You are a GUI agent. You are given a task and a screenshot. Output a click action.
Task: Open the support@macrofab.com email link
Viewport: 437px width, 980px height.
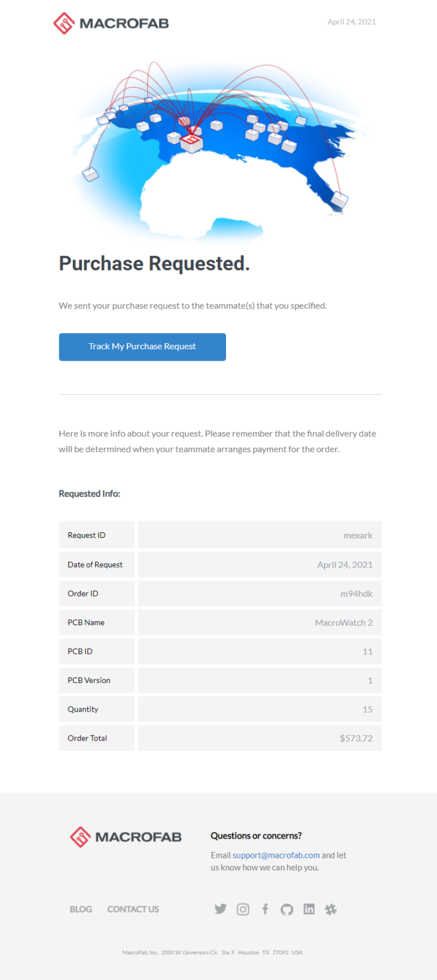[276, 855]
